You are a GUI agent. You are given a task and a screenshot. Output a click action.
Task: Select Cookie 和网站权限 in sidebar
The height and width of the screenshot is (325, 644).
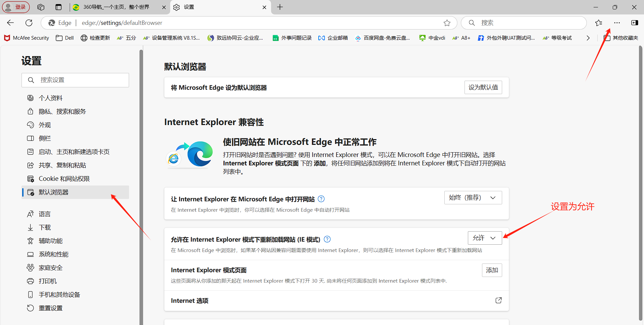pyautogui.click(x=64, y=179)
